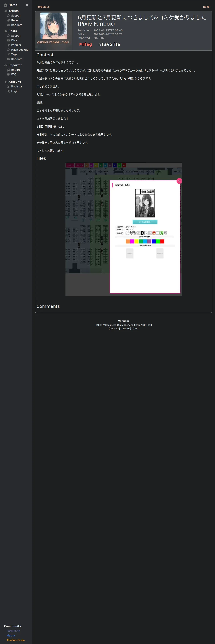The height and width of the screenshot is (644, 215).
Task: Click the Artists section header icon
Action: (6, 11)
